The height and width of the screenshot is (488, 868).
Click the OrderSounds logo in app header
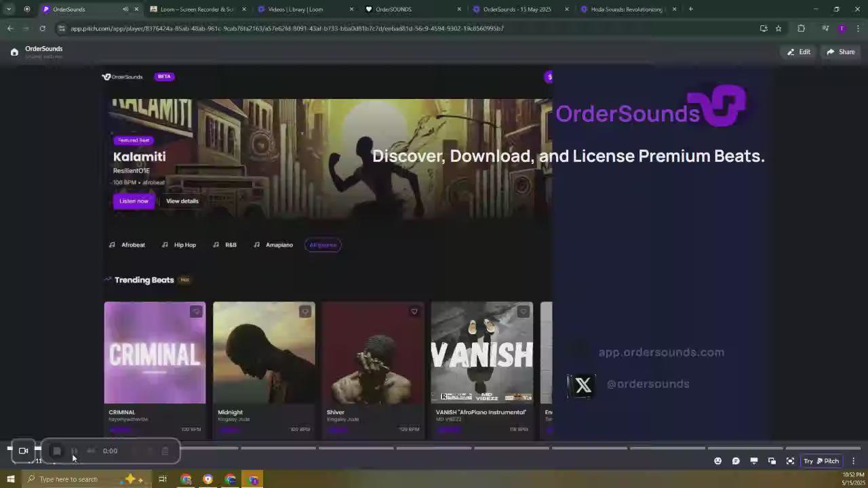[x=123, y=77]
